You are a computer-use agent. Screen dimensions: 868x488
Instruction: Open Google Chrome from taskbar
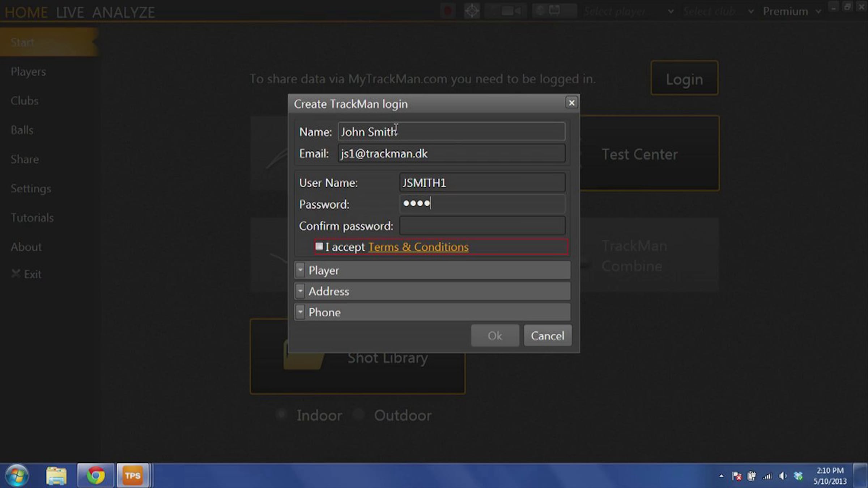point(95,475)
